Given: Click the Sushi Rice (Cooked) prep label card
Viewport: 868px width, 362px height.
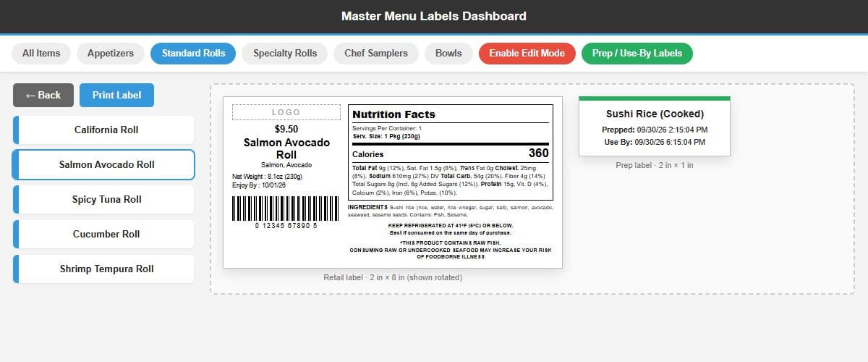Looking at the screenshot, I should pyautogui.click(x=655, y=127).
